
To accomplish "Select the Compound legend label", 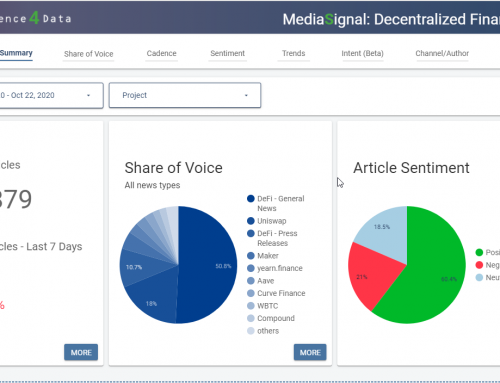I will (x=276, y=318).
